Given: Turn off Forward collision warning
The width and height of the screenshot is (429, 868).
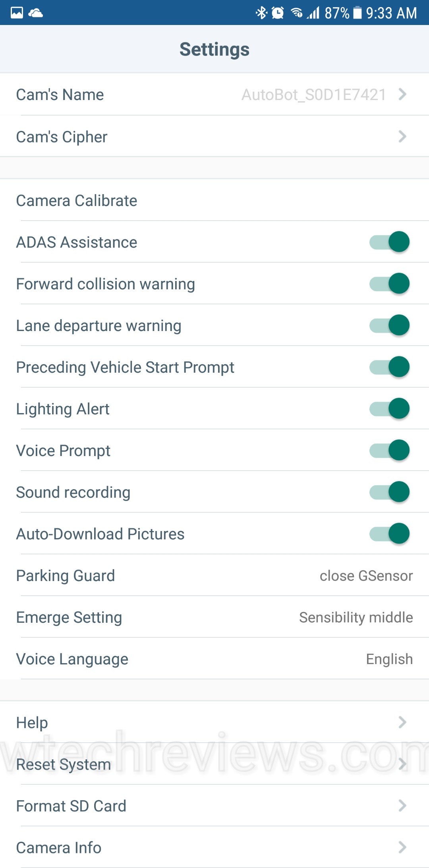Looking at the screenshot, I should click(x=389, y=283).
